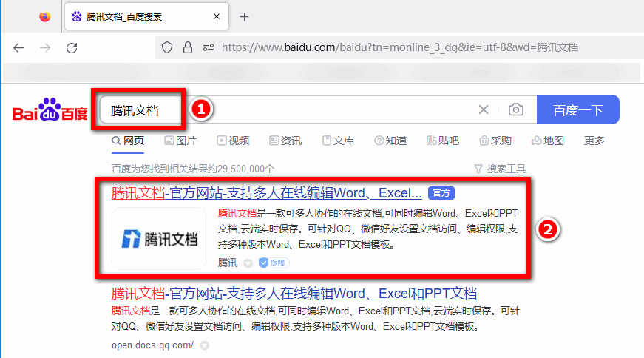This screenshot has width=644, height=358.
Task: Close the 腾讯文档_百度搜索 tab
Action: point(217,16)
